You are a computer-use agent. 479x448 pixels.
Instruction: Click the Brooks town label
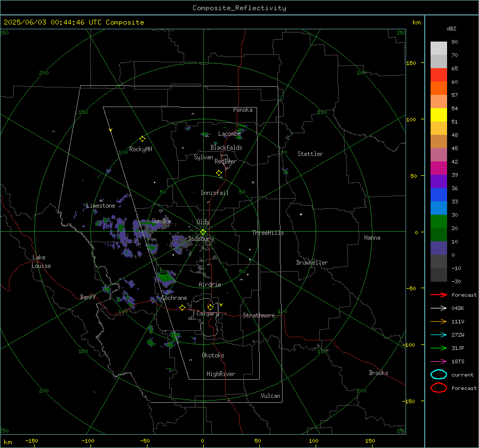coord(378,373)
